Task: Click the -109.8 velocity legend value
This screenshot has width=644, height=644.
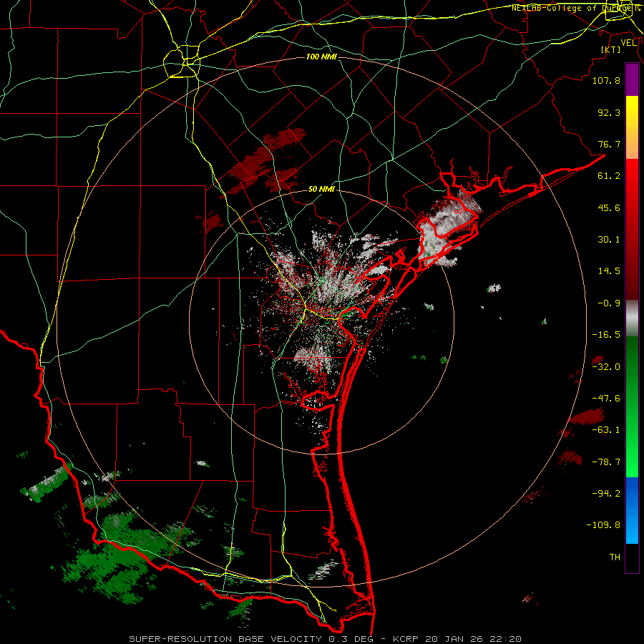Action: [x=603, y=525]
